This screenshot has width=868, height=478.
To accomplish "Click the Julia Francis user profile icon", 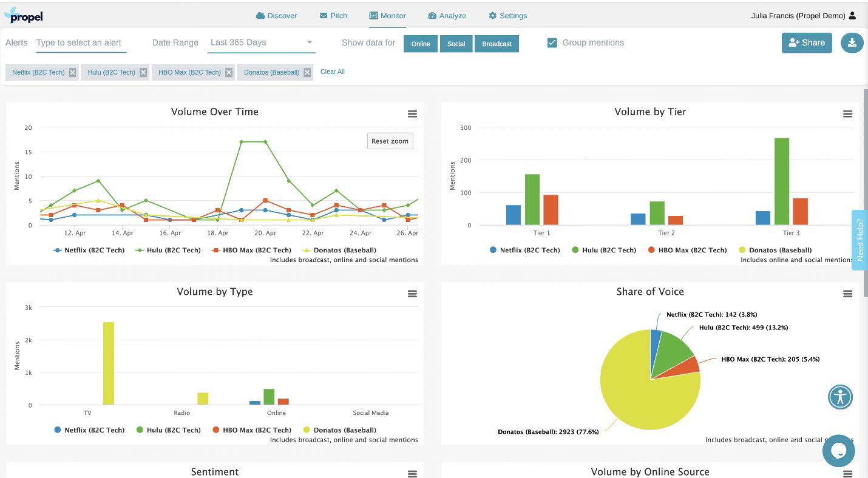I will [853, 16].
